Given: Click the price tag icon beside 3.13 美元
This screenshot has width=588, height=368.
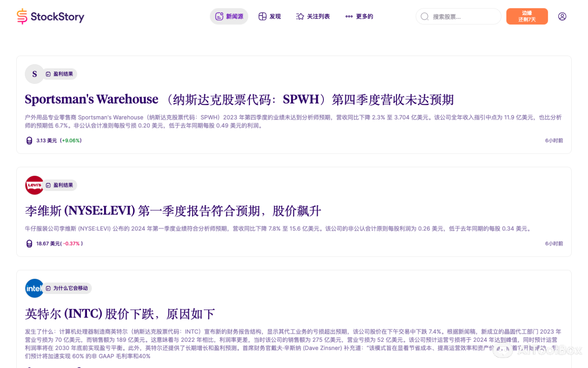Looking at the screenshot, I should point(29,140).
